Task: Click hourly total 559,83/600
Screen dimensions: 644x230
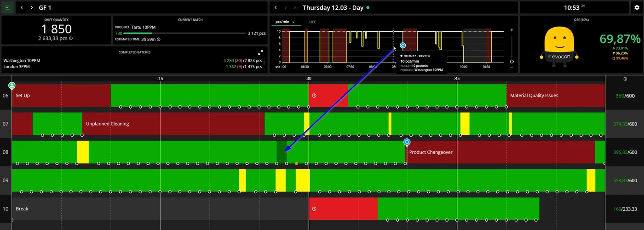Action: coord(625,180)
